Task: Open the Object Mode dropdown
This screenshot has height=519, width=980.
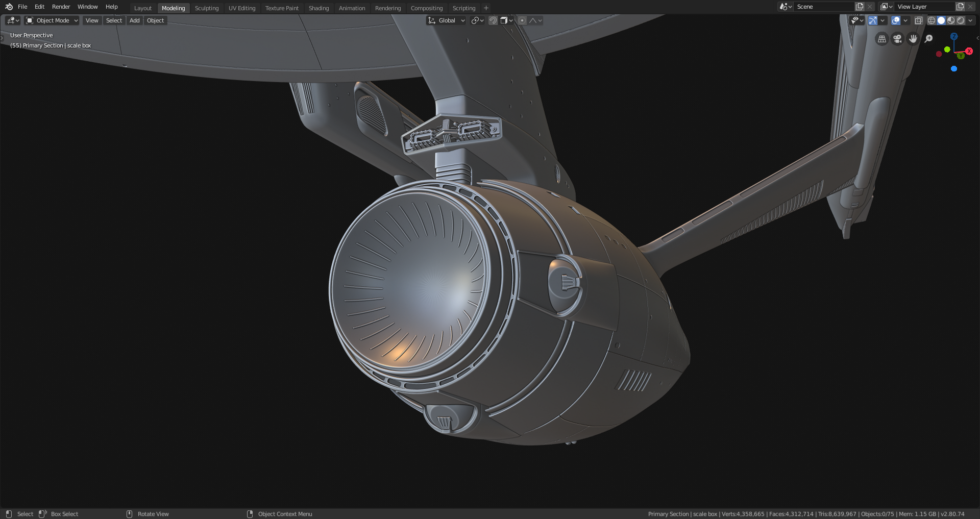Action: click(52, 20)
